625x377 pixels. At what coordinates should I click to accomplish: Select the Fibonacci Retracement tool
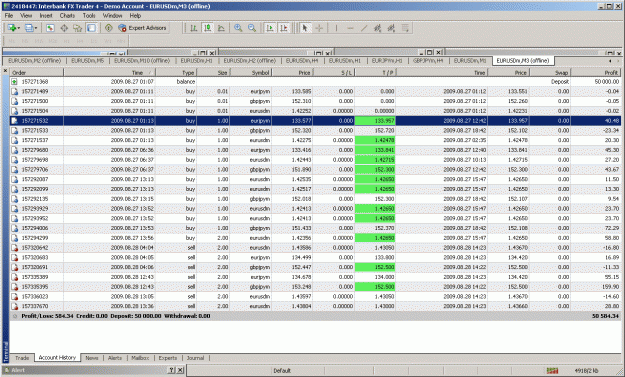point(391,28)
